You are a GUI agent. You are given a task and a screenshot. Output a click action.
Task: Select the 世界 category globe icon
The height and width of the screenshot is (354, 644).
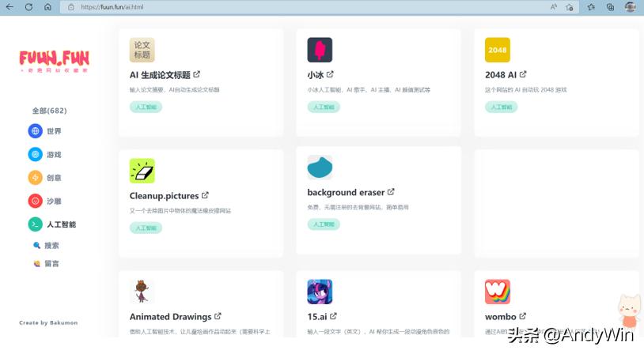(36, 131)
